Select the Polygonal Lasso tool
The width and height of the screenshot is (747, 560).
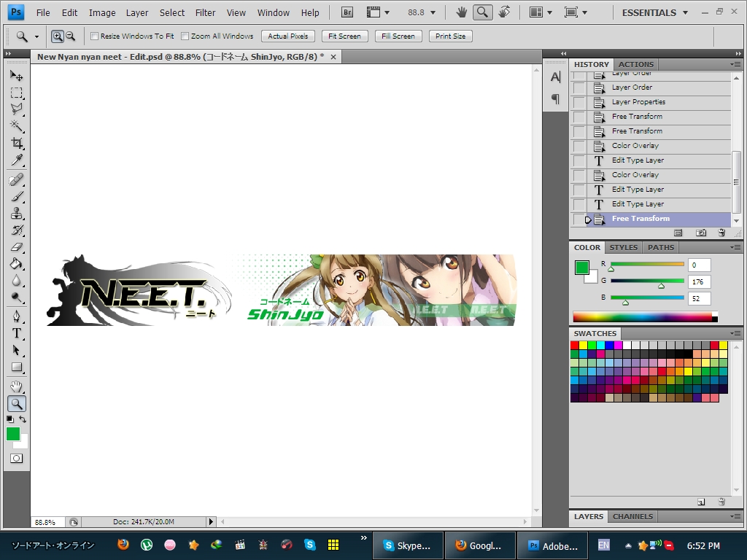(17, 109)
